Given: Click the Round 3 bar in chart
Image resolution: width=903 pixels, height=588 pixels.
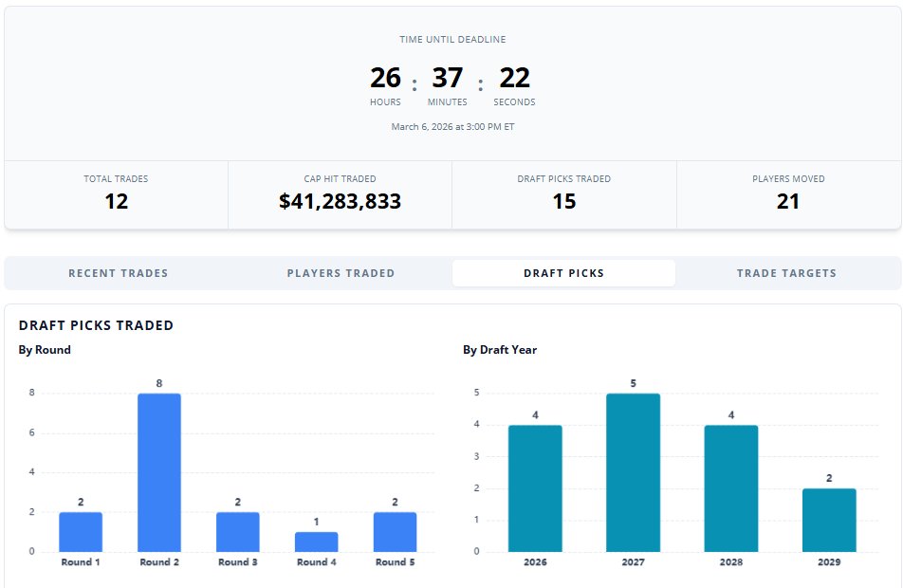Looking at the screenshot, I should (238, 532).
